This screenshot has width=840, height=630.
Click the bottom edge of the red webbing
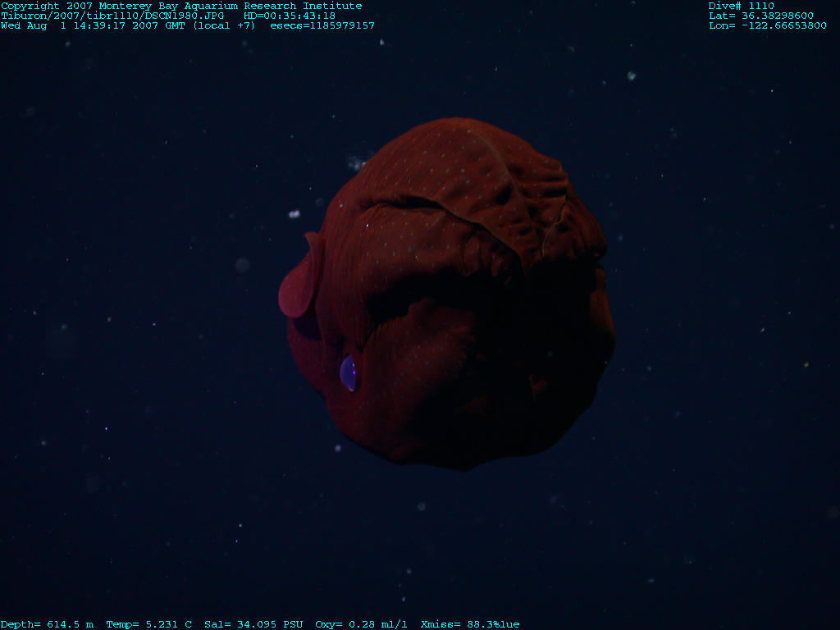pos(468,461)
